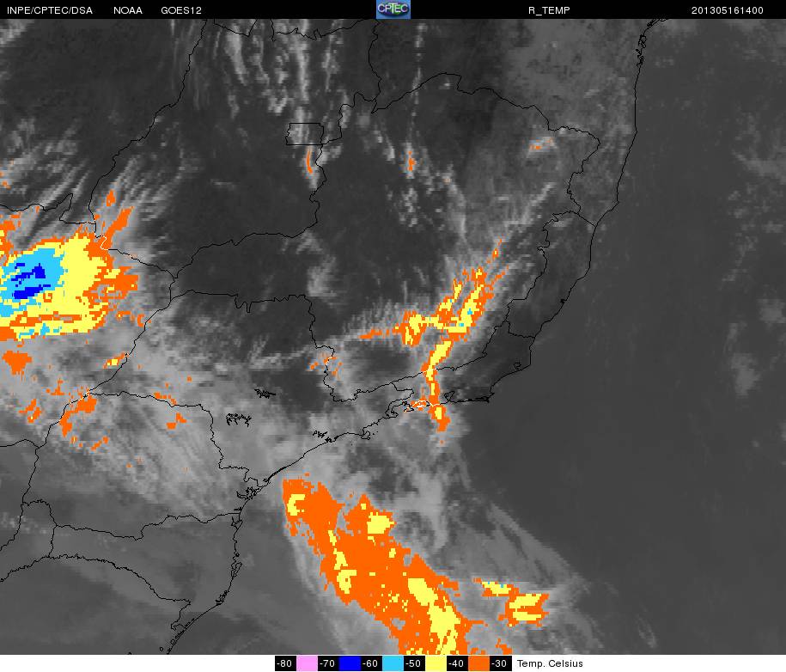Click the NOAA label in header

click(x=128, y=10)
